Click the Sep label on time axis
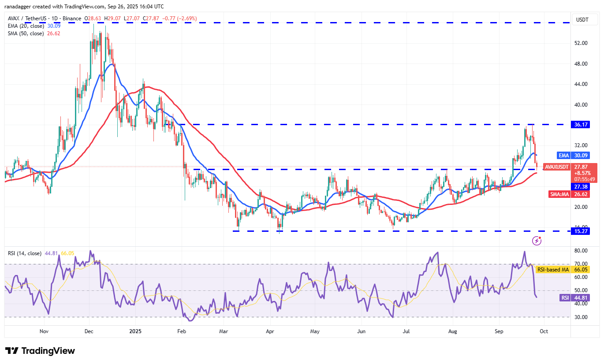The image size is (604, 364). click(x=499, y=331)
